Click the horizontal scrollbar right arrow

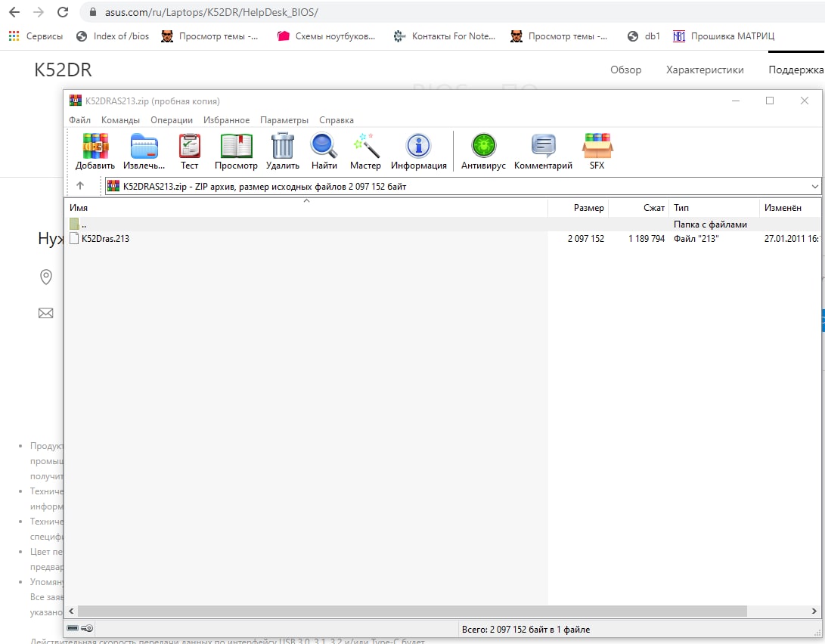(814, 611)
